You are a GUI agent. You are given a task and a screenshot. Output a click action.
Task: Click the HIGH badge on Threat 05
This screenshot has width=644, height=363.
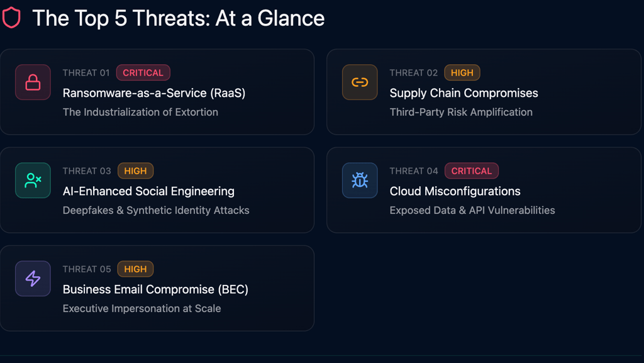click(135, 269)
